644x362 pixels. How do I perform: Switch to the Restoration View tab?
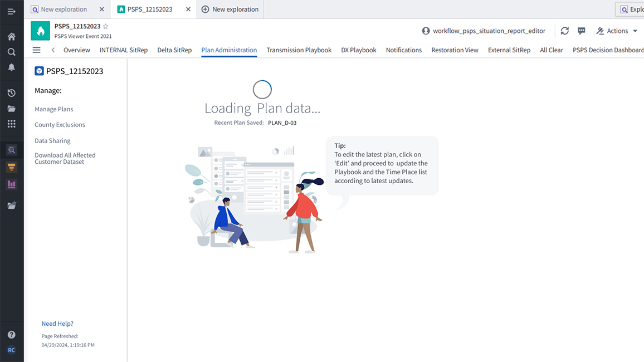coord(455,50)
